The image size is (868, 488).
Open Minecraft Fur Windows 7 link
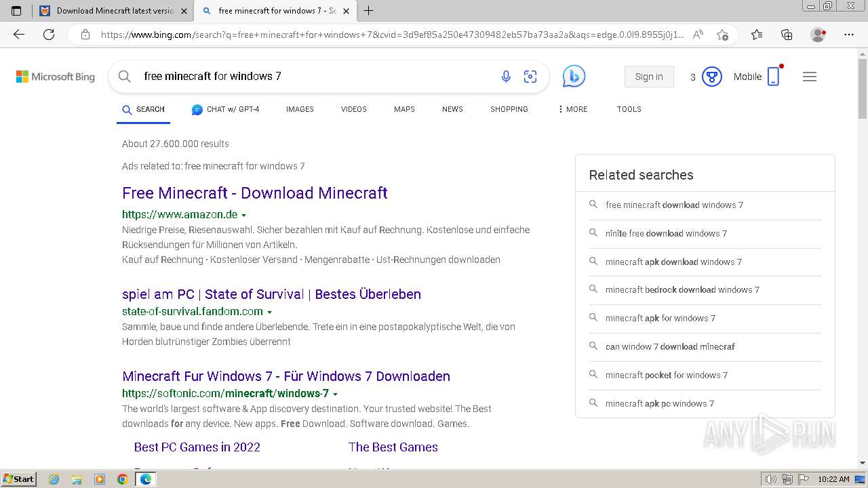(286, 376)
